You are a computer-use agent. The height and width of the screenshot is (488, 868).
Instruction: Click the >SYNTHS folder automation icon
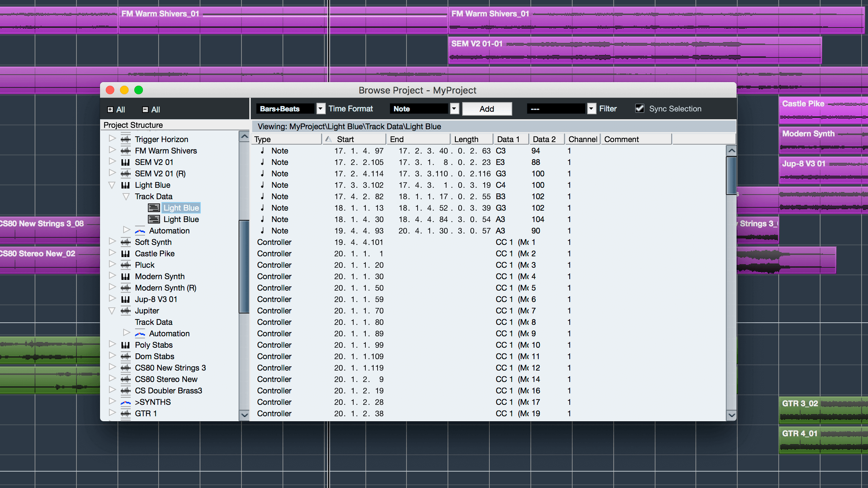click(x=125, y=402)
